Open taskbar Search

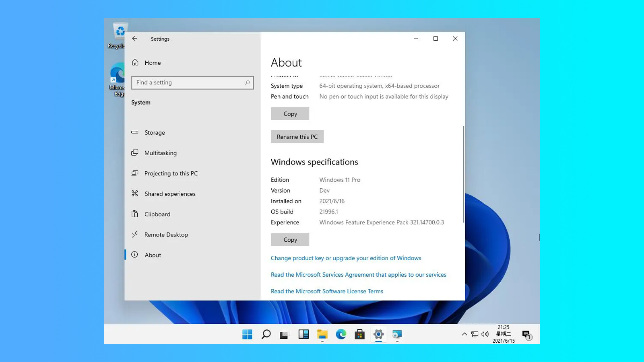266,334
